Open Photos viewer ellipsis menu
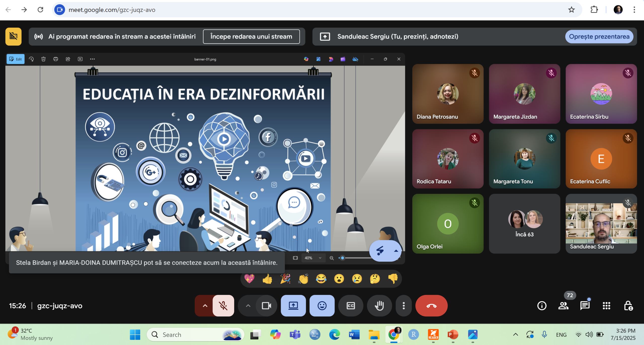644x345 pixels. tap(92, 59)
